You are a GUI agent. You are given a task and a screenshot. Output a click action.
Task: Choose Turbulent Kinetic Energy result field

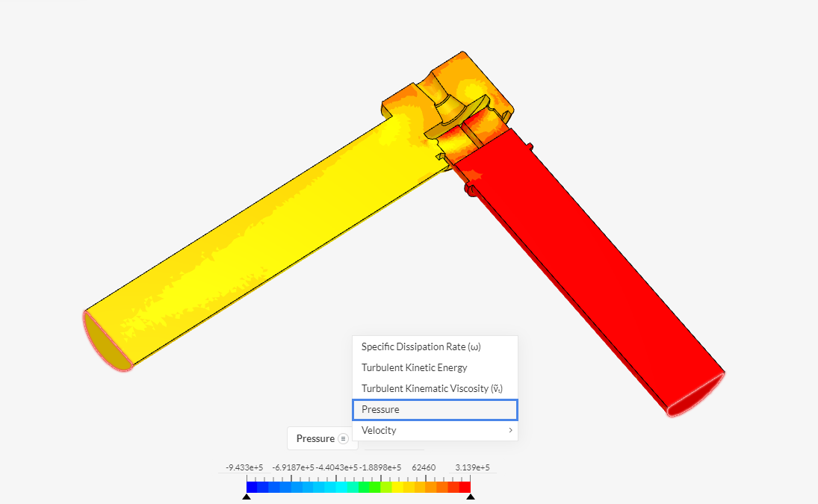[x=413, y=367]
